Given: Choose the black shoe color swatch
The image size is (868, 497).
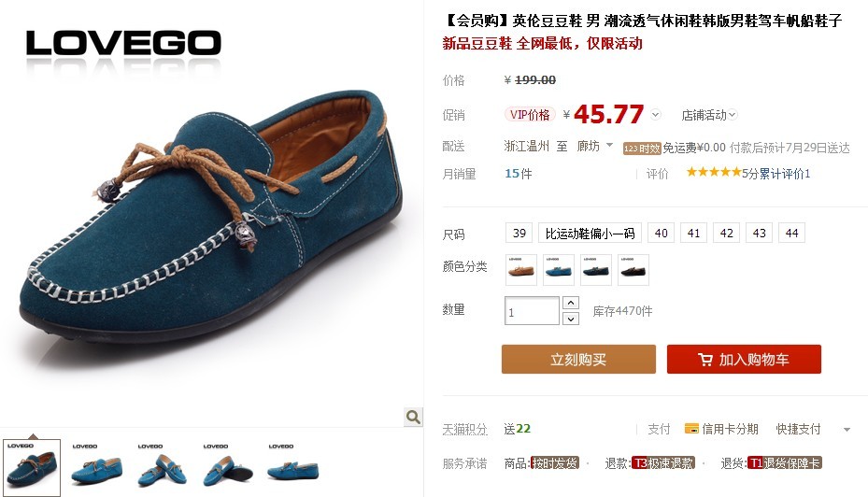Looking at the screenshot, I should [633, 270].
